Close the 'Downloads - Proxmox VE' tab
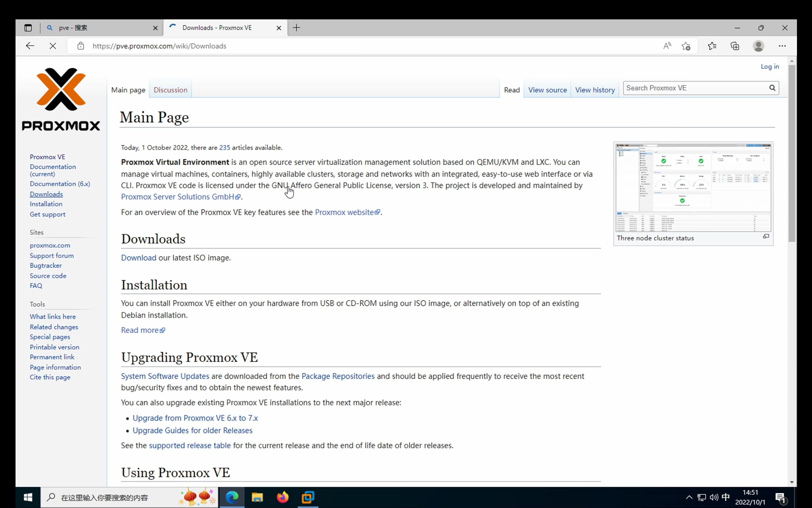 (x=279, y=28)
